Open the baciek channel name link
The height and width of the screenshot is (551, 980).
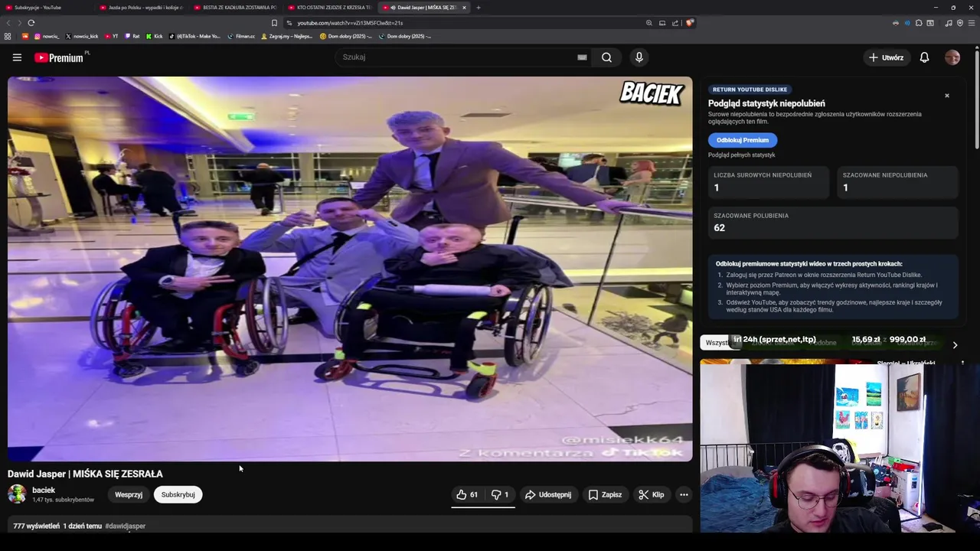44,490
